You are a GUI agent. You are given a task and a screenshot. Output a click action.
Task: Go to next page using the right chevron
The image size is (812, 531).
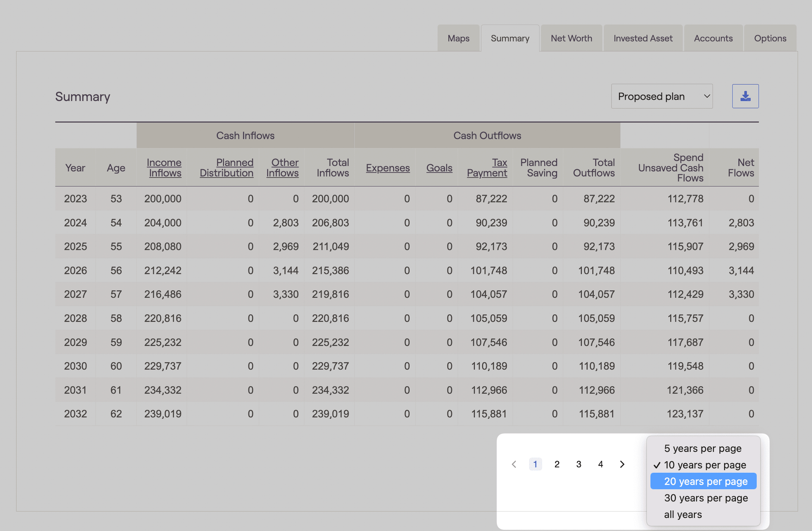(622, 464)
